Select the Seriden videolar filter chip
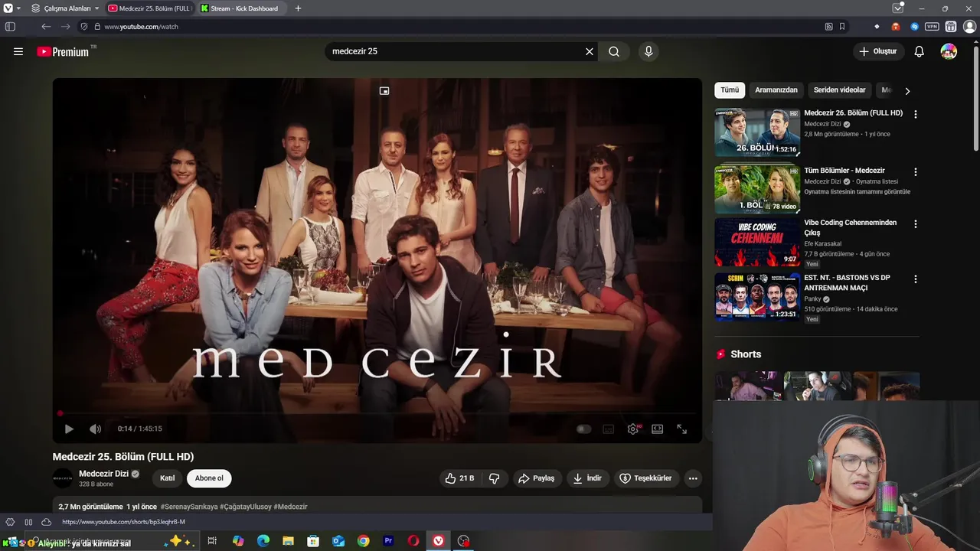Screen dimensions: 980x551 pyautogui.click(x=839, y=90)
